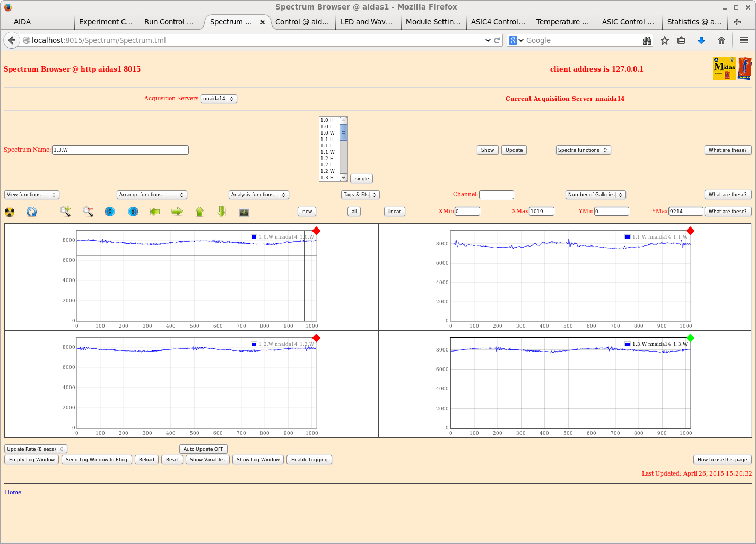
Task: Click the Reload button below the plots
Action: [146, 460]
